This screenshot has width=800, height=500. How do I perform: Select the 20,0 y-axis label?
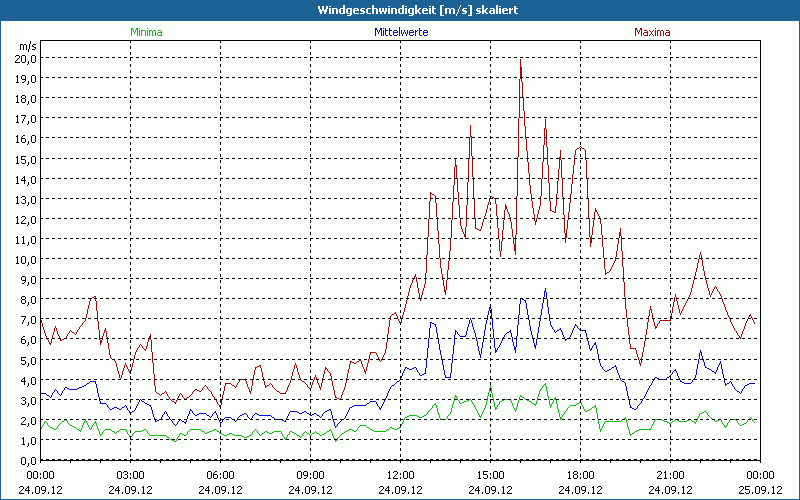click(x=25, y=59)
